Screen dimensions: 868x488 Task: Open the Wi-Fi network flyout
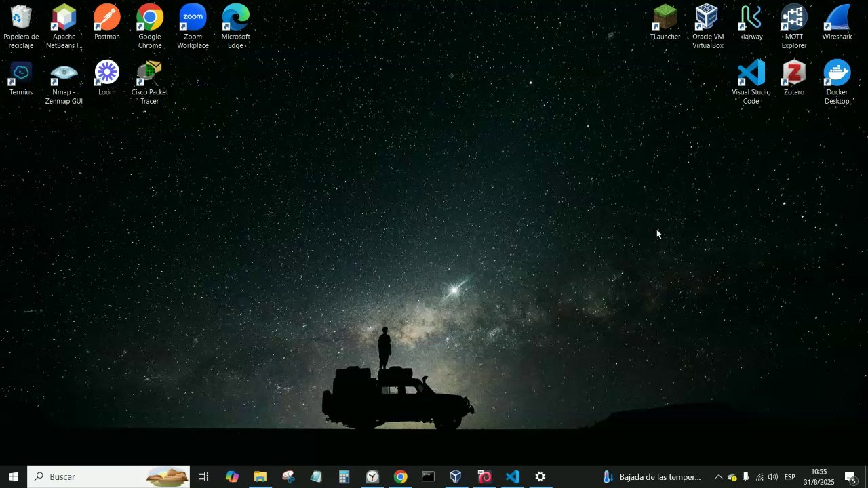click(x=759, y=476)
